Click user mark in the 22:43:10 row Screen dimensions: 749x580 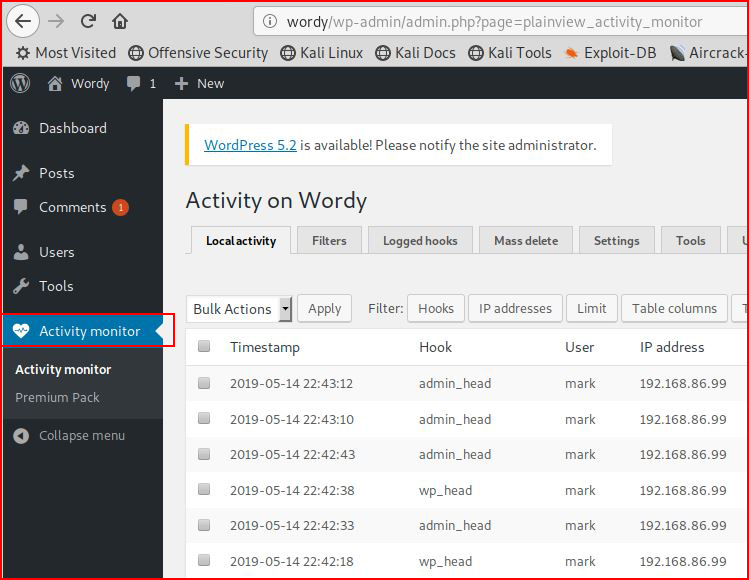580,419
